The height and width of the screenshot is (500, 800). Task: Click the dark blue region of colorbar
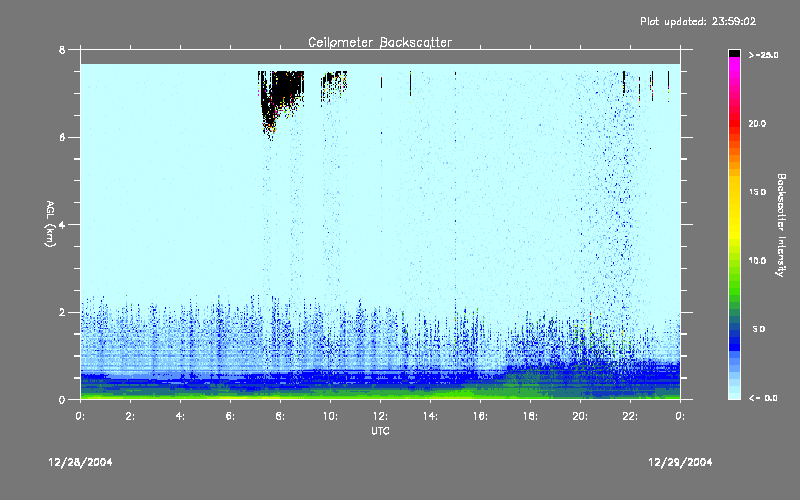734,339
